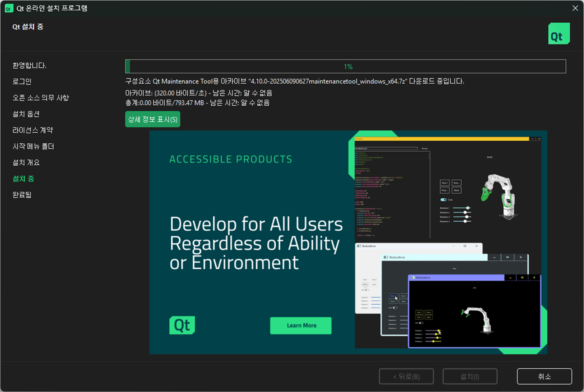Click the 취소 cancel button
The width and height of the screenshot is (584, 392).
(544, 376)
